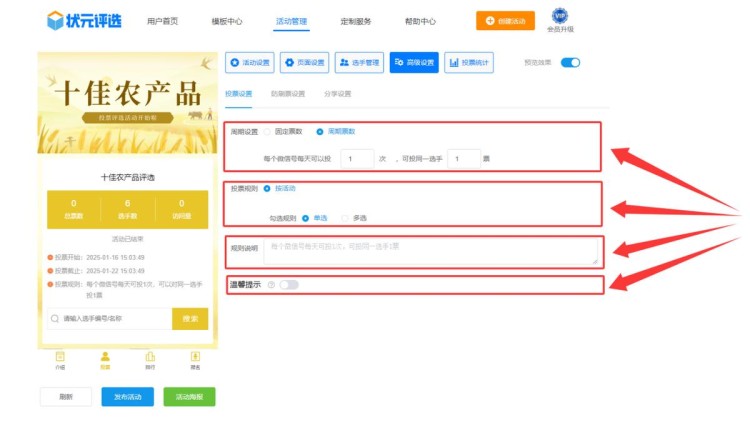
Task: Toggle the 预览效果 switch
Action: (570, 62)
